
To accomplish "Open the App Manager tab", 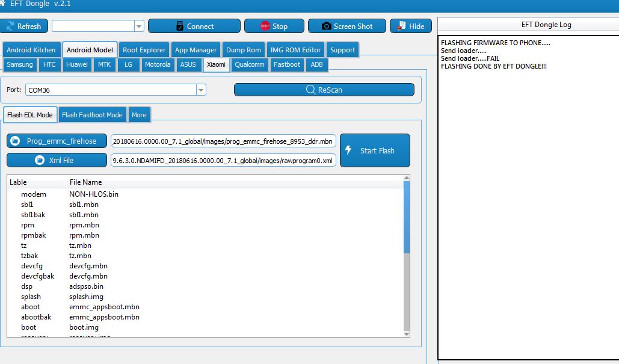I will [196, 50].
